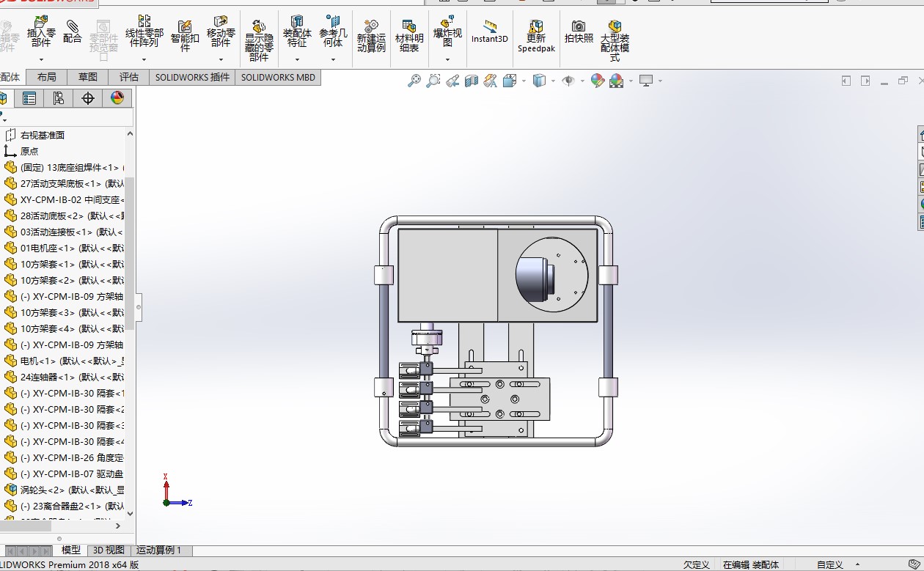Toggle Instant3D mode

(x=489, y=32)
